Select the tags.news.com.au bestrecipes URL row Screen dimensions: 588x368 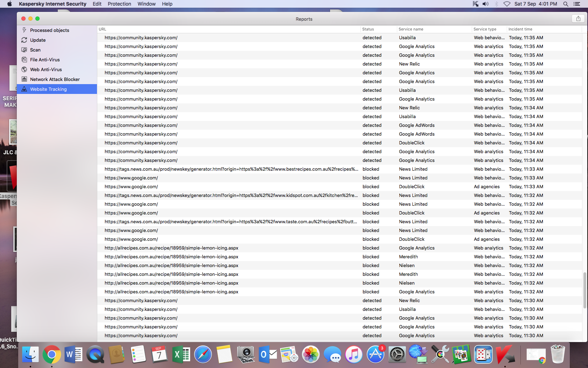tap(339, 169)
